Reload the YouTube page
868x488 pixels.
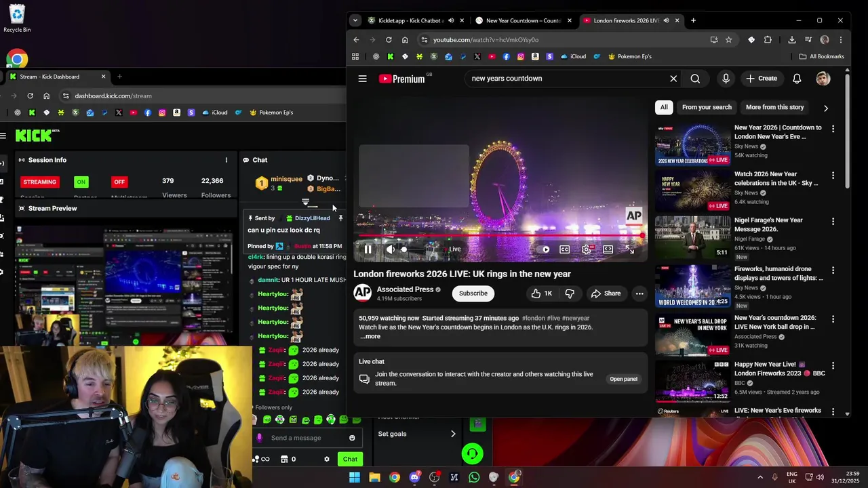tap(389, 40)
